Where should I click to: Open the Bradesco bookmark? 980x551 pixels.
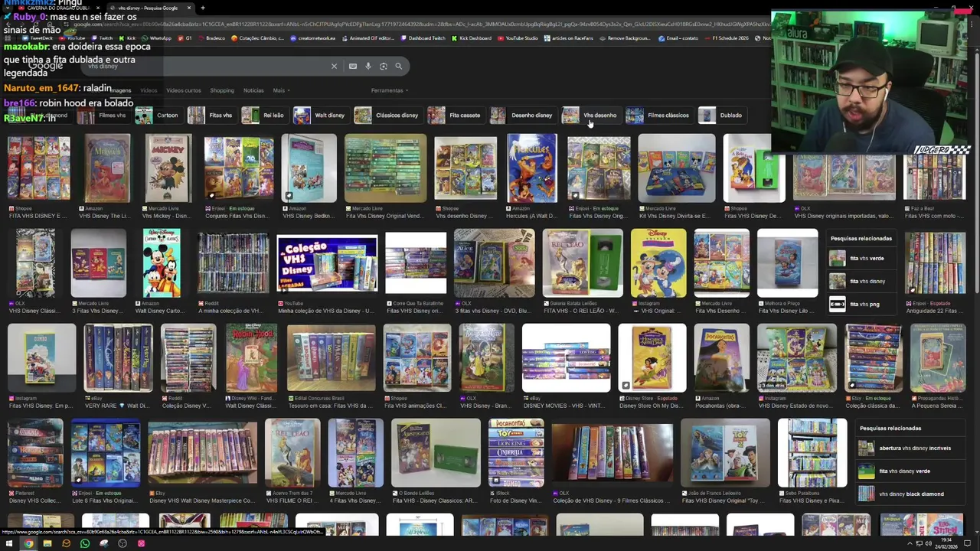(x=212, y=38)
